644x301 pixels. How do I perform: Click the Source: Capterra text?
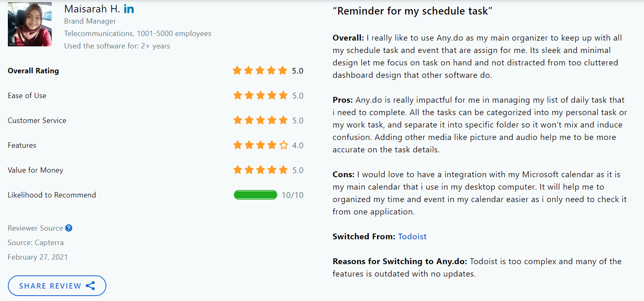click(36, 242)
